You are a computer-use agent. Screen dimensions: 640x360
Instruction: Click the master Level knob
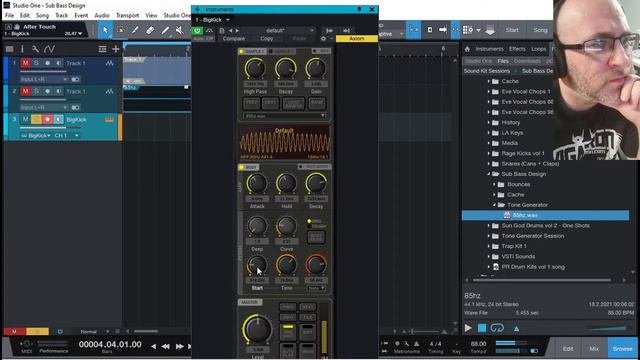pos(257,329)
